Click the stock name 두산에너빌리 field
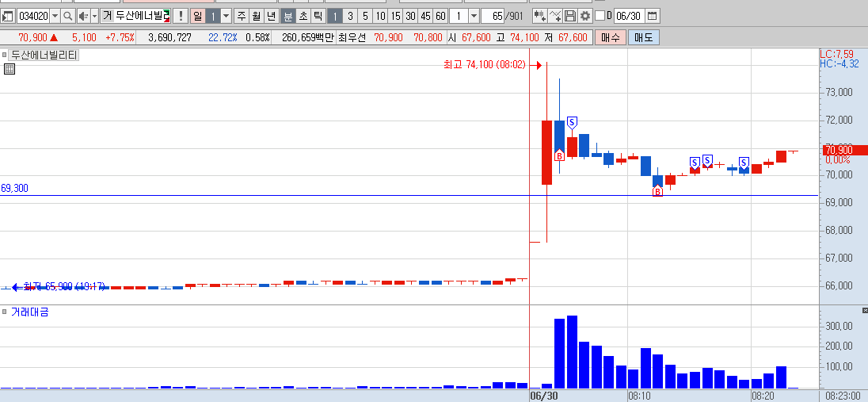The width and height of the screenshot is (868, 402). (143, 16)
